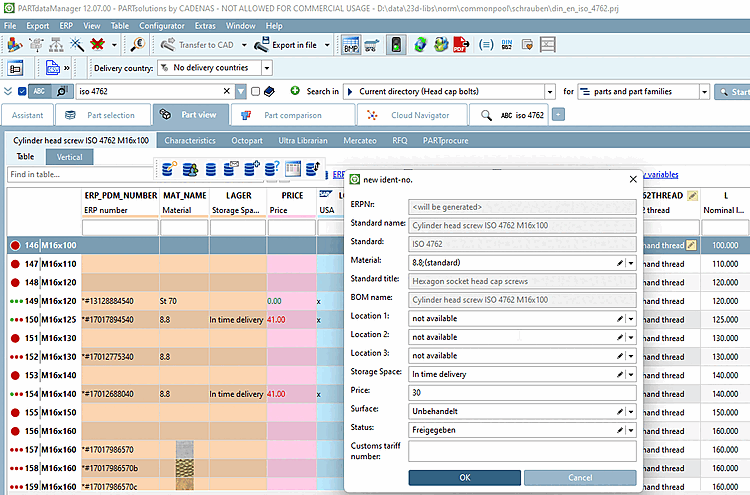Switch to the Part comparison tab

tap(292, 115)
